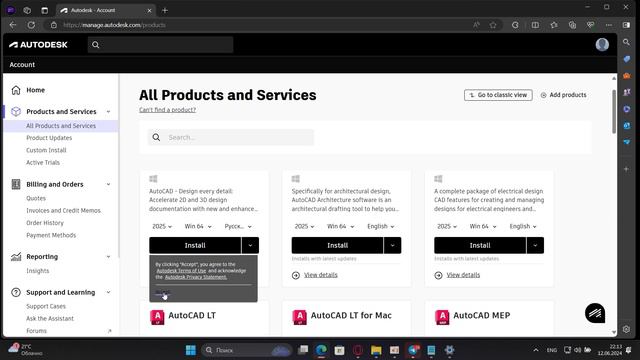
Task: Click the header search box
Action: pos(160,44)
